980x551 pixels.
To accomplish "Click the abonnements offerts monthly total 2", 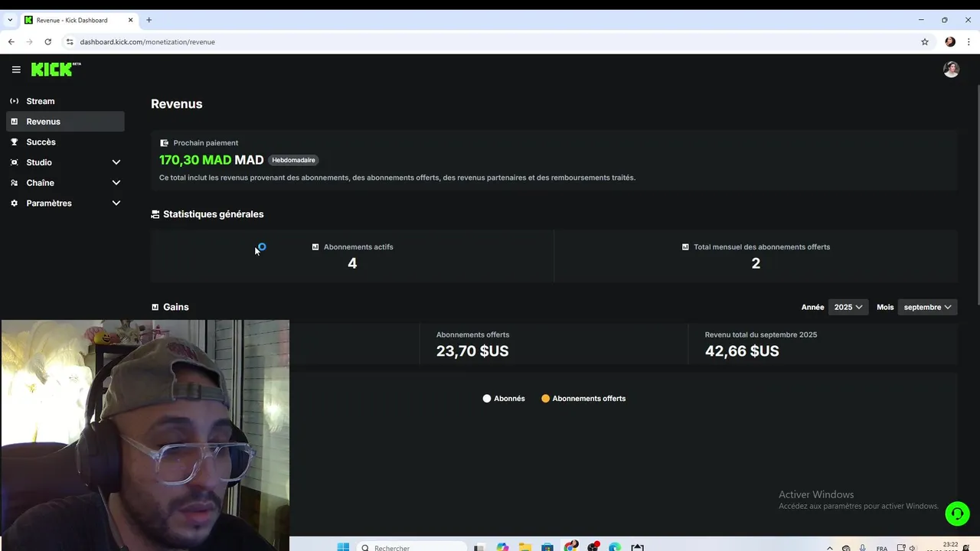I will (x=756, y=263).
